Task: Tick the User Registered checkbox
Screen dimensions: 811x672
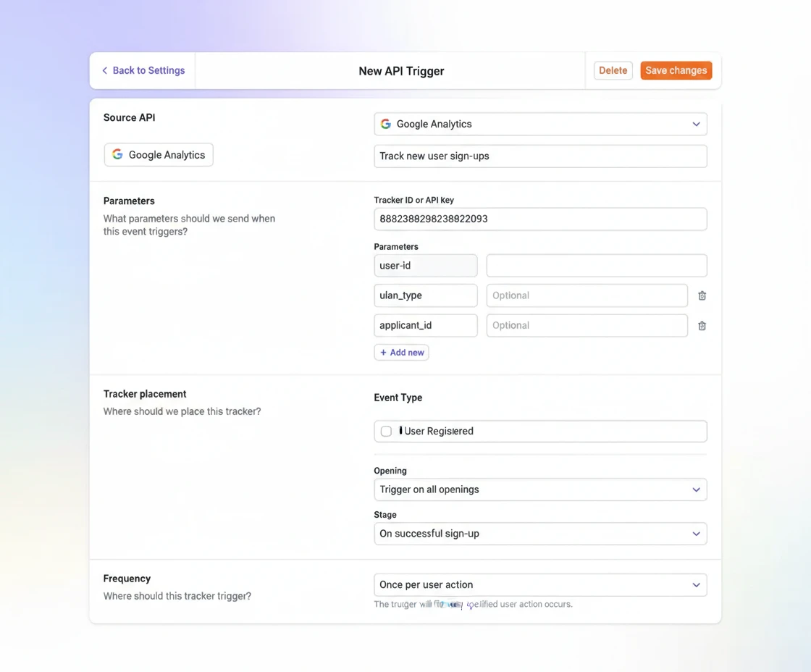Action: [x=386, y=432]
